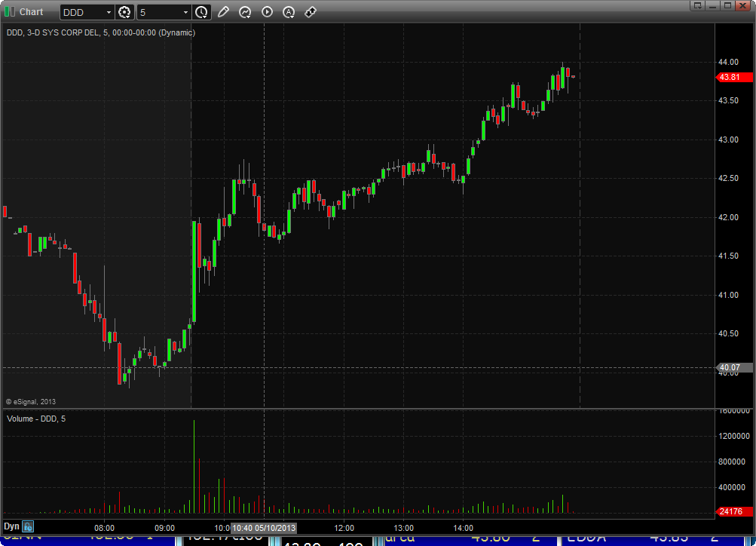756x546 pixels.
Task: Click the 12:00 time axis label
Action: 344,528
